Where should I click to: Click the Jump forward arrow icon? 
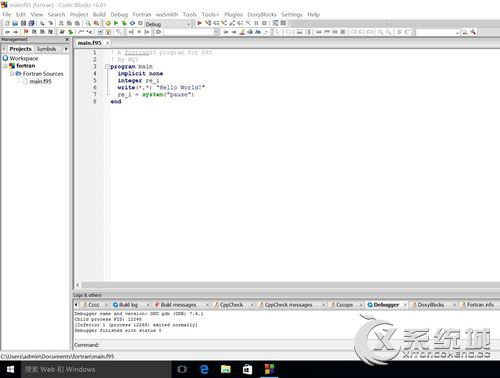(x=15, y=32)
